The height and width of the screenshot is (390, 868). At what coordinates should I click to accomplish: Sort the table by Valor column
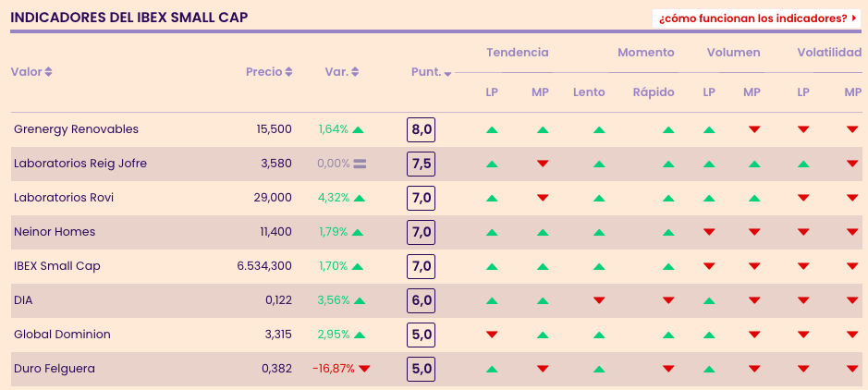click(31, 72)
